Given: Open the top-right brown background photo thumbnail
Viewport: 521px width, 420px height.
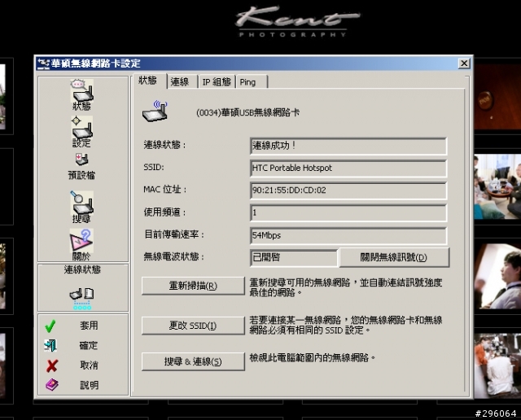Looking at the screenshot, I should tap(497, 96).
